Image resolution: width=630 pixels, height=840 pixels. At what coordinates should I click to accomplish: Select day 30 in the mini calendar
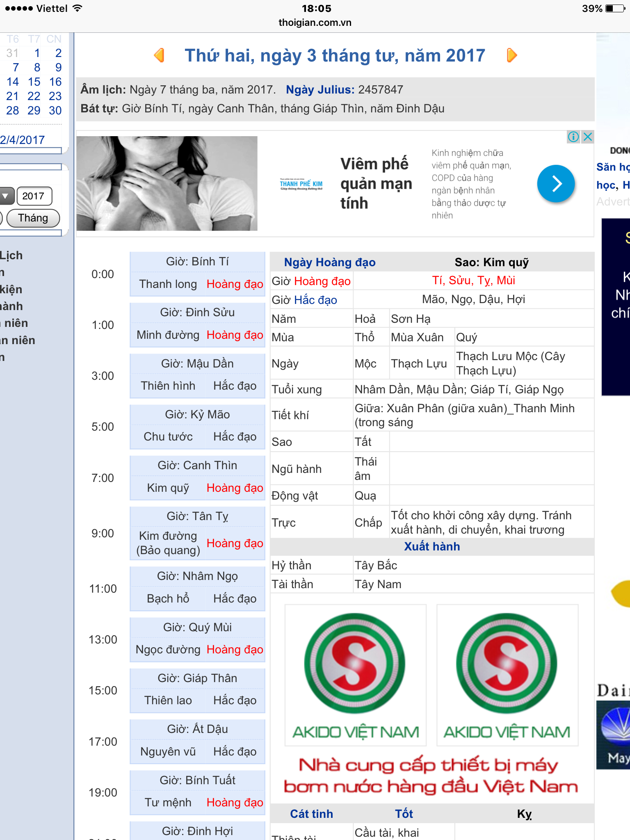55,111
